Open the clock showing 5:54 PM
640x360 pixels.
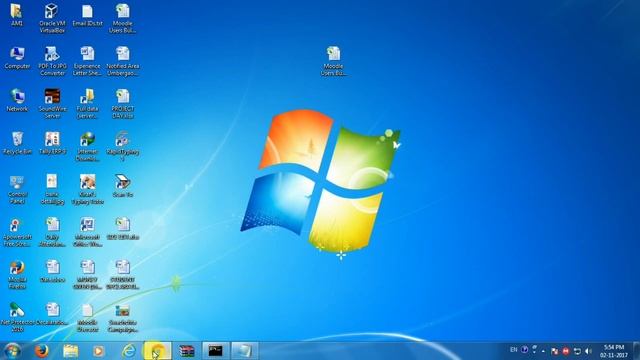tap(613, 351)
